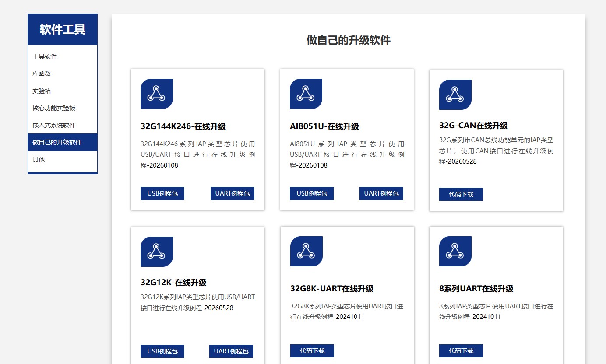Screen dimensions: 606x364
Task: Click the 32G-CAN在线升级 title
Action: tap(473, 126)
